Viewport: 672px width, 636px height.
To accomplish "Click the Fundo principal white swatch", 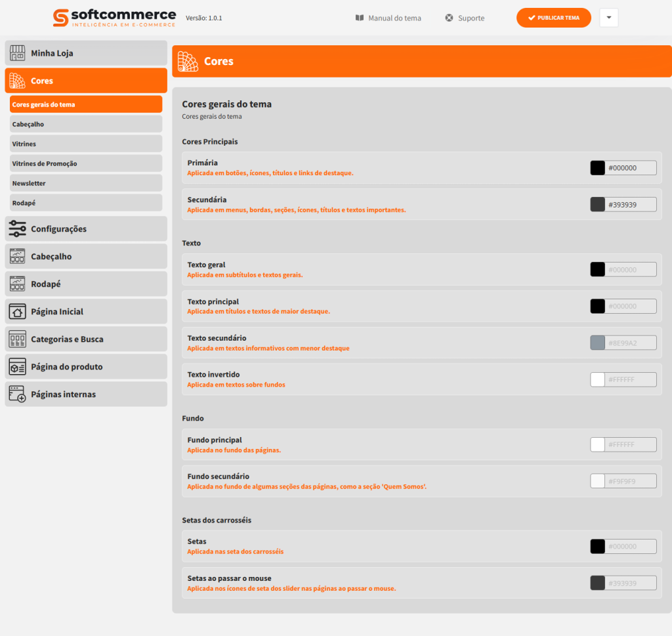I will [597, 445].
